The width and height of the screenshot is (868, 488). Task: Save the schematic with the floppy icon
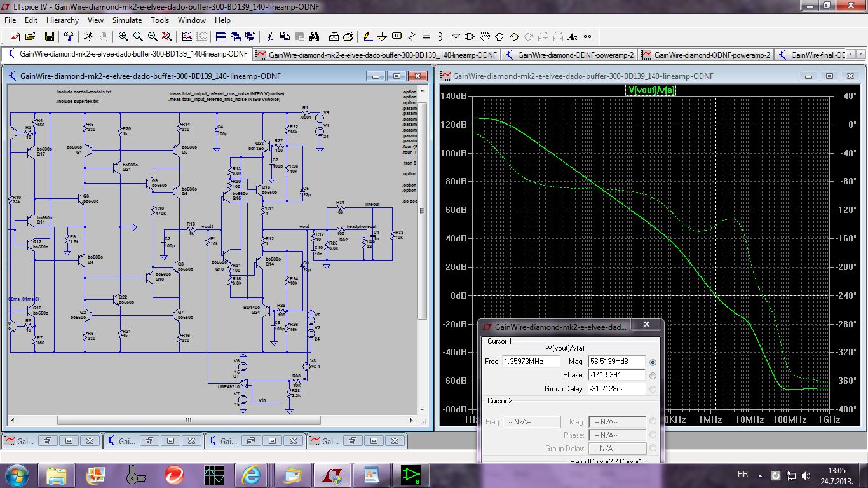[x=49, y=36]
